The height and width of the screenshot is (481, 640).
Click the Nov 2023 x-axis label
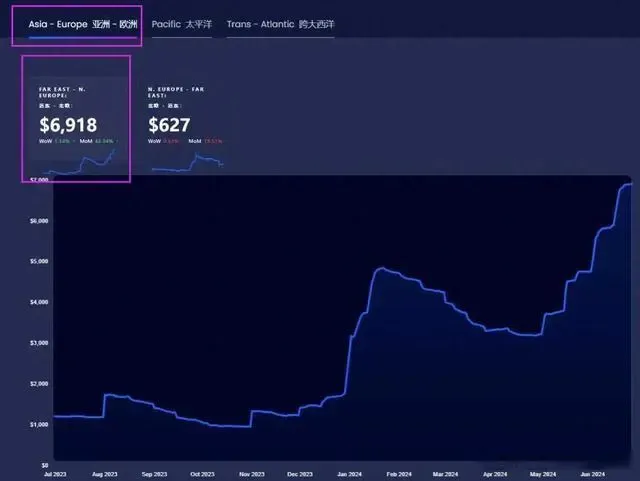(x=251, y=474)
